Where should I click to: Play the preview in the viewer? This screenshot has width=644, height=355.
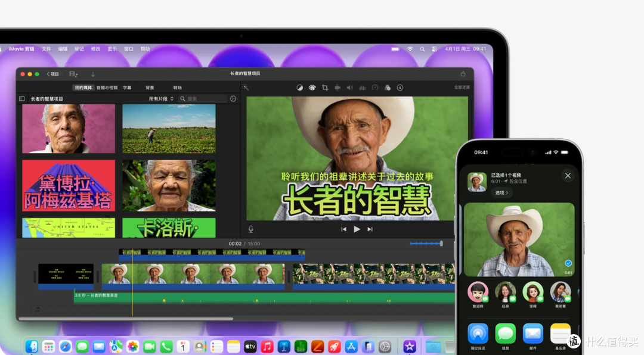[357, 229]
